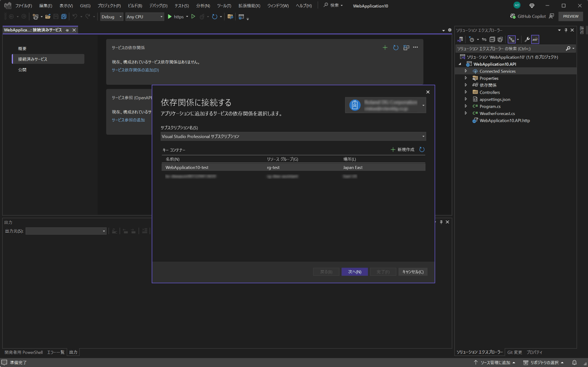
Task: Click Show All Files icon in Solution Explorer
Action: click(x=500, y=39)
